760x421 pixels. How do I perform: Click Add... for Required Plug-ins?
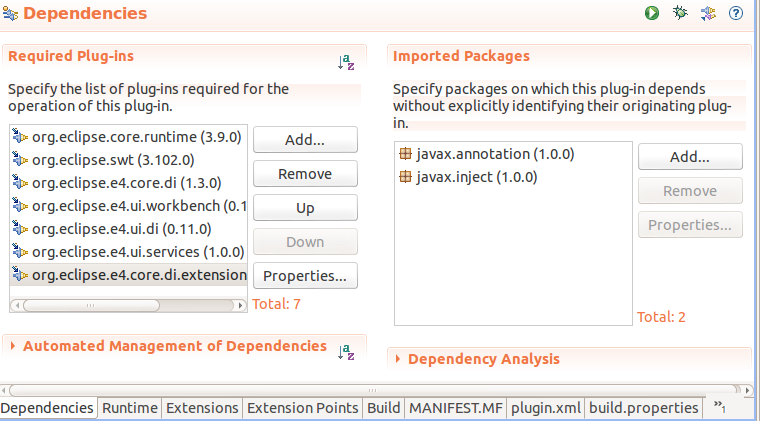pos(305,140)
